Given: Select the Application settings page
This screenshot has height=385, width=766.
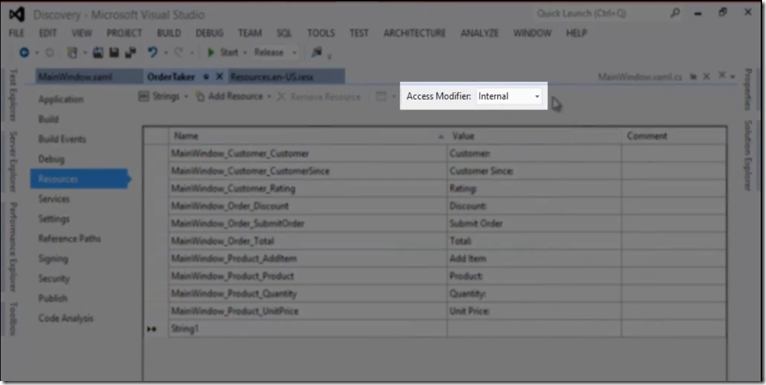Looking at the screenshot, I should [x=61, y=99].
